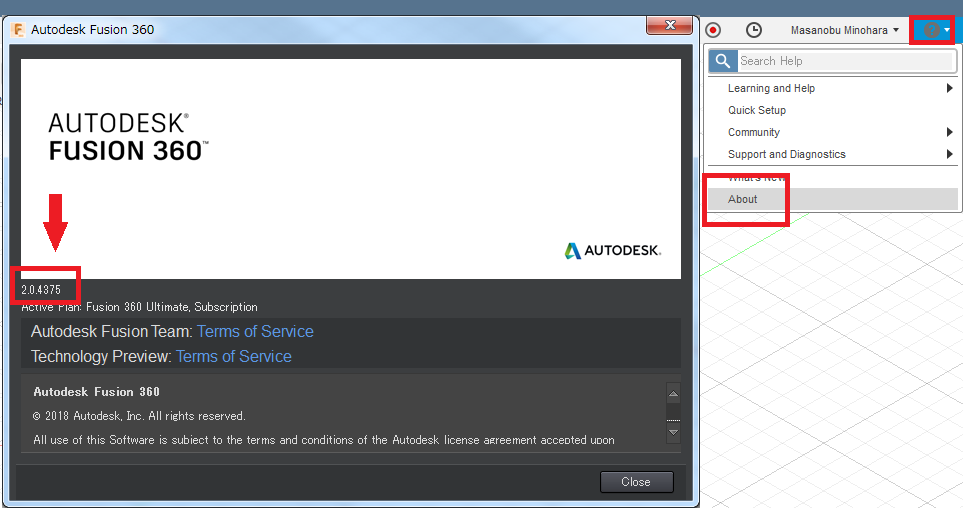Open Autodesk Fusion Team Terms of Service
Screen dimensions: 963x508
tap(255, 332)
